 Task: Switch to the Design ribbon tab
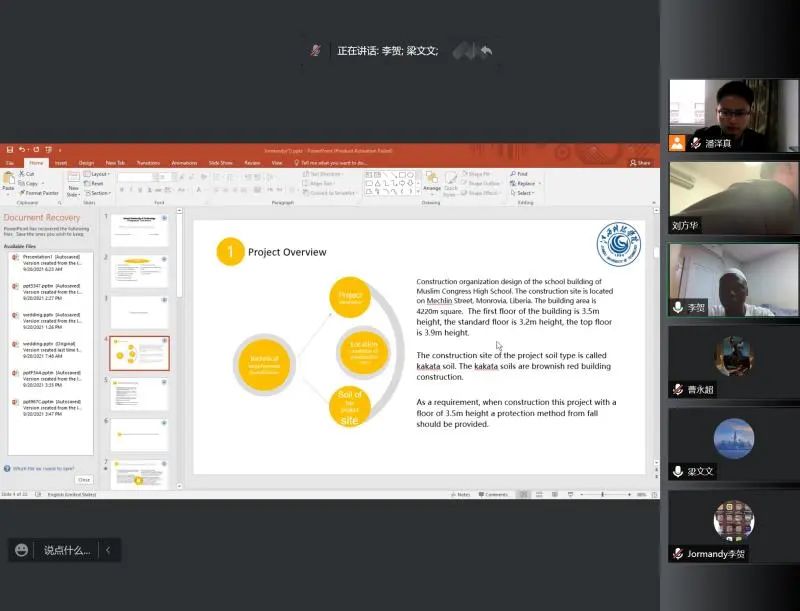(x=86, y=163)
